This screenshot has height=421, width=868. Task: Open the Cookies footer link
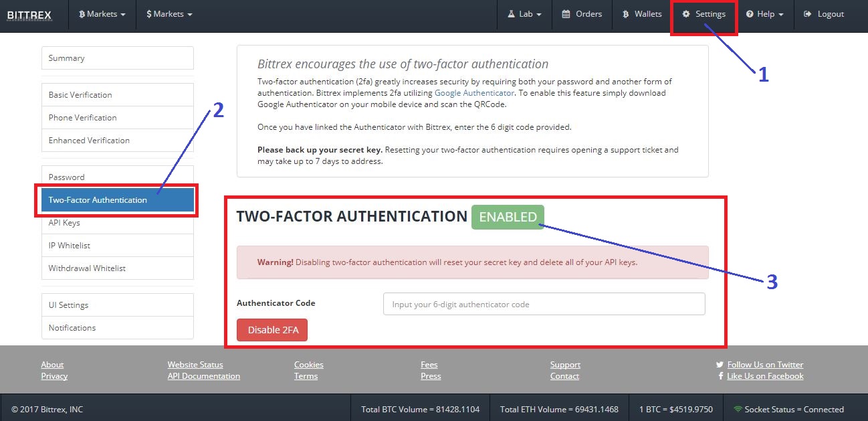point(309,365)
